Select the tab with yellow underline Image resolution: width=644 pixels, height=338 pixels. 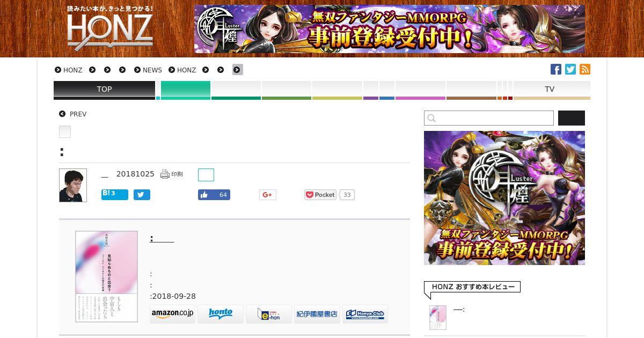(x=337, y=90)
